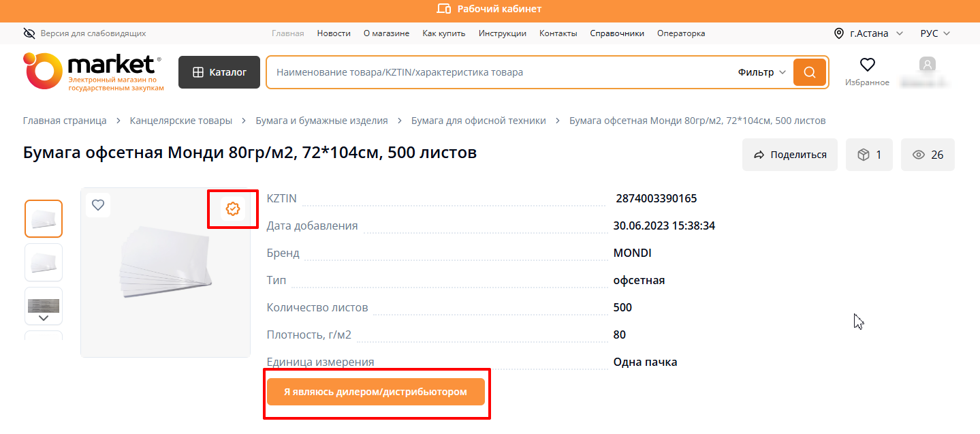The image size is (980, 434).
Task: Click thumbnail list down chevron
Action: (x=44, y=317)
